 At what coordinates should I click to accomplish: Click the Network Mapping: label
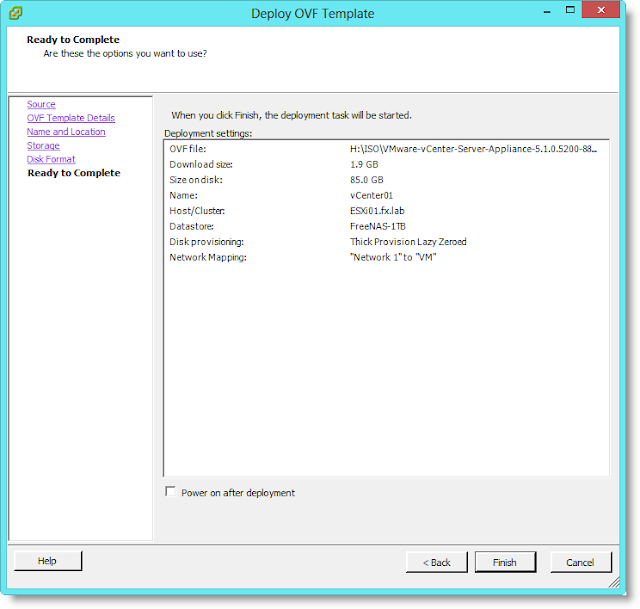coord(208,258)
